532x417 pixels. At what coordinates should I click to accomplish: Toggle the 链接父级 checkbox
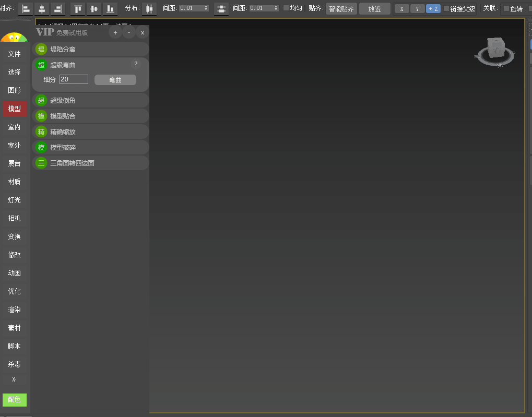coord(446,8)
